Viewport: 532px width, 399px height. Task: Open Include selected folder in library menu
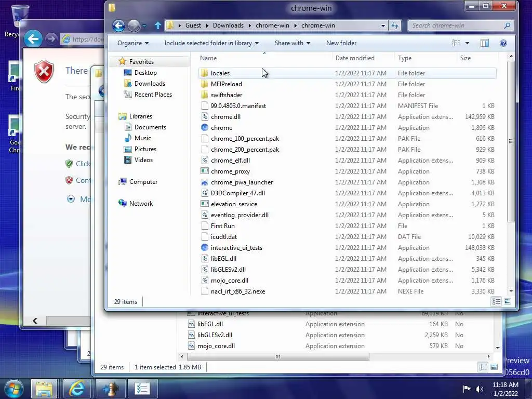211,43
